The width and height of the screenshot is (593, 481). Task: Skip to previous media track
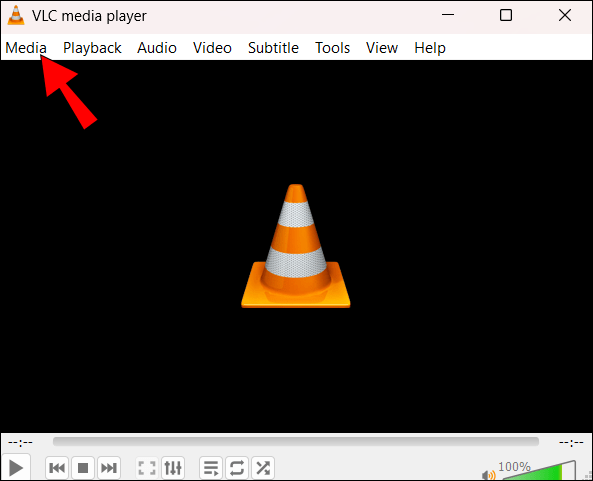pyautogui.click(x=57, y=468)
